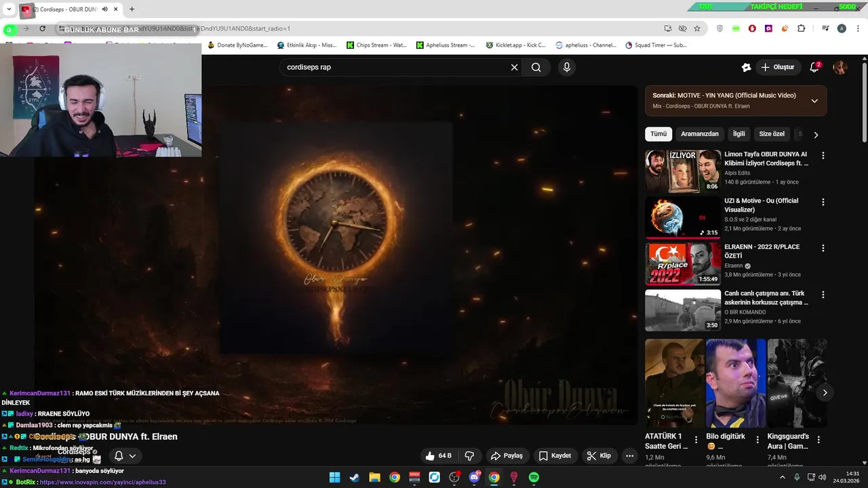Open the Chrome extensions puzzle icon
Image resolution: width=868 pixels, height=488 pixels.
tap(802, 28)
